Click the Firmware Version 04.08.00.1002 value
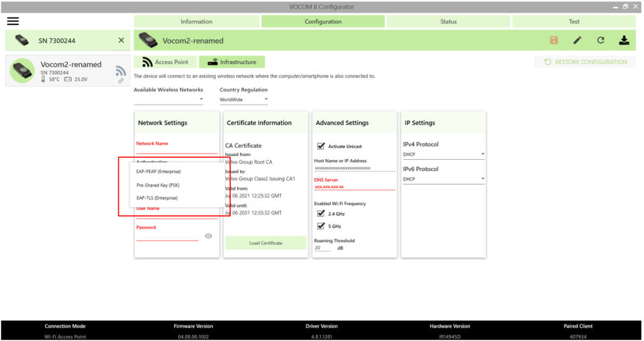 (193, 337)
